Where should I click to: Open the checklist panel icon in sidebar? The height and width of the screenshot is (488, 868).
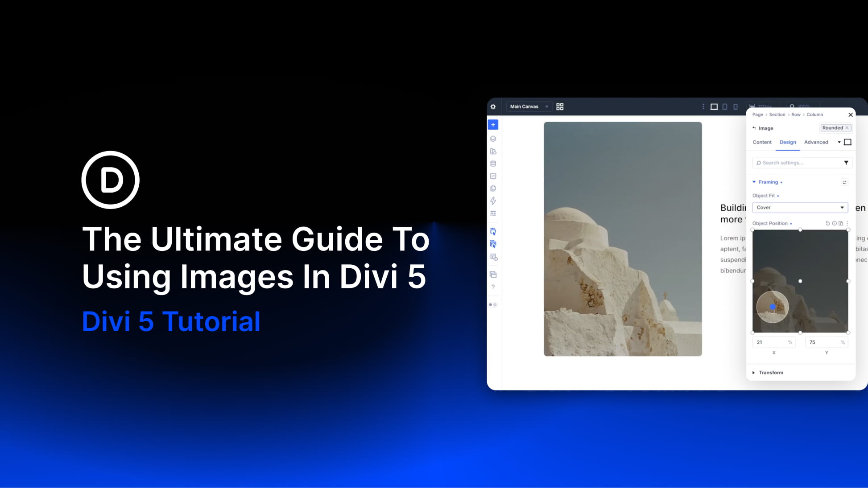(493, 176)
